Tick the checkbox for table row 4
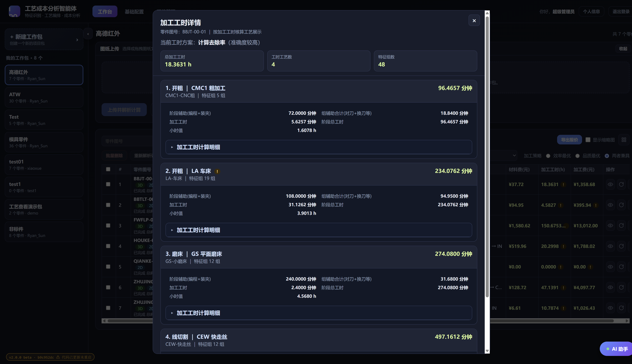632x364 pixels. point(108,246)
